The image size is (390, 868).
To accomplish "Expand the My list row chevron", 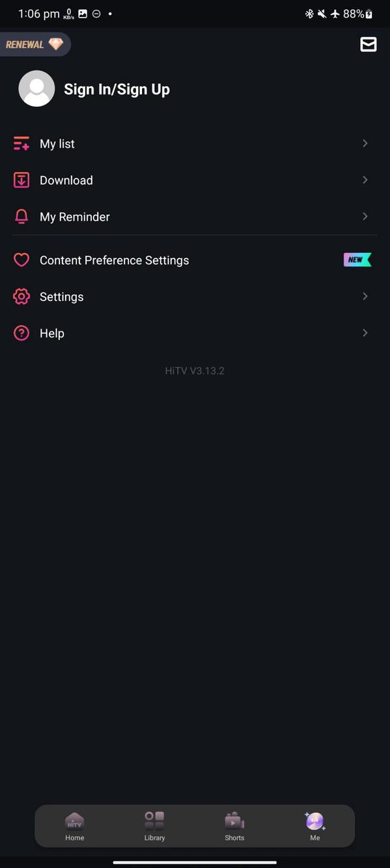I will [x=365, y=143].
